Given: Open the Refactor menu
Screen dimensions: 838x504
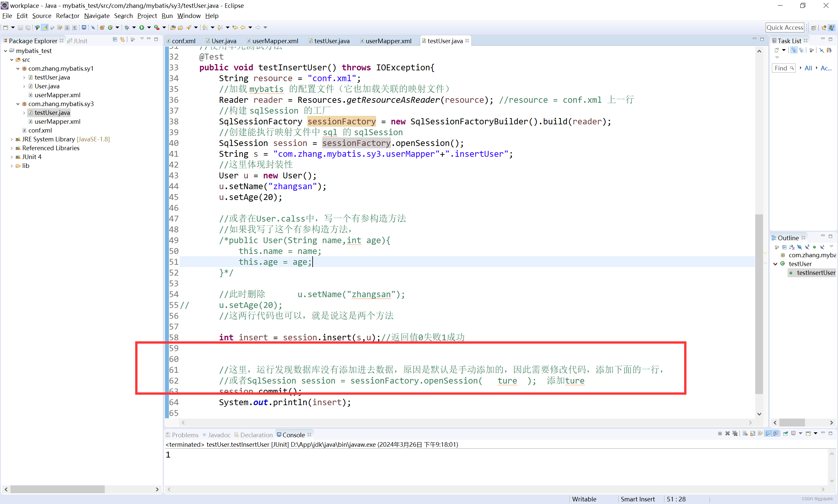Looking at the screenshot, I should tap(68, 16).
